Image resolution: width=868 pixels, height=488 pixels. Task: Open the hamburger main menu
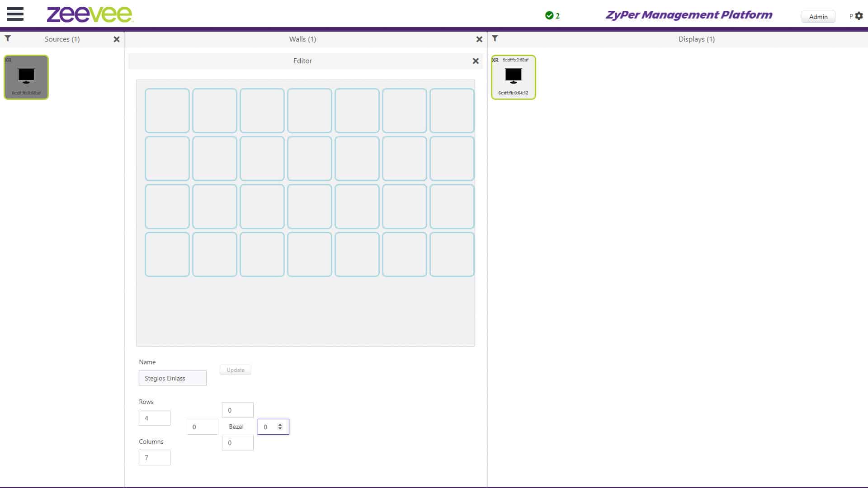pos(15,14)
